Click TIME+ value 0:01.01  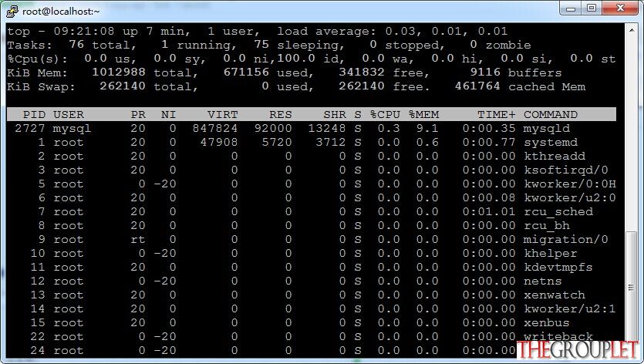coord(489,212)
